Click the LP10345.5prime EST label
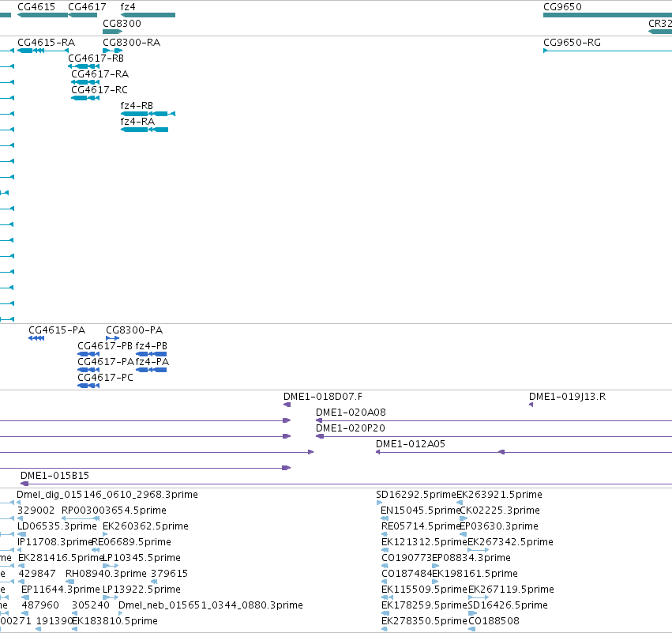672x633 pixels. point(142,558)
